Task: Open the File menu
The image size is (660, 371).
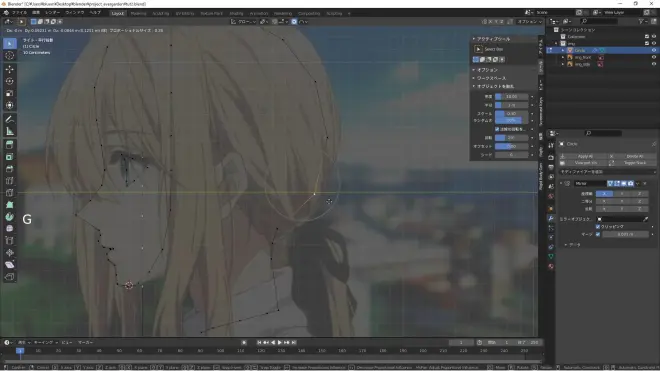Action: 19,13
